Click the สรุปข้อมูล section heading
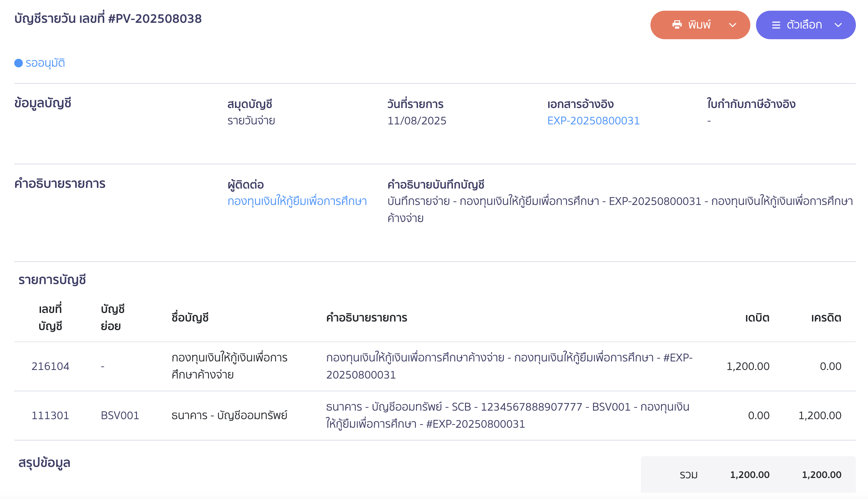This screenshot has height=499, width=868. [x=45, y=463]
